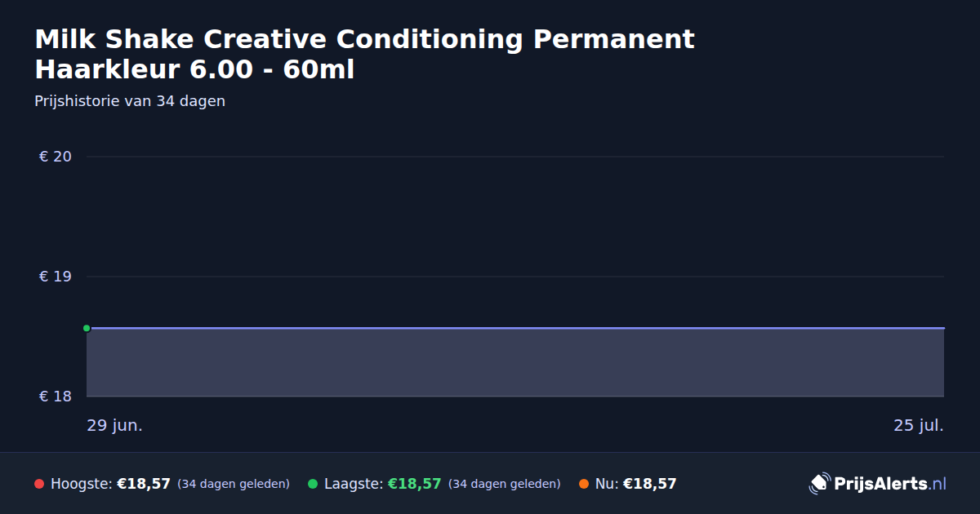Click the blue price line in chart
Image resolution: width=980 pixels, height=514 pixels.
(515, 328)
